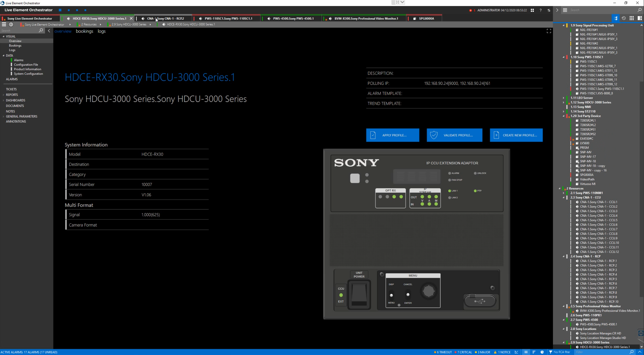Expand the REPORTS sidebar item
Image resolution: width=644 pixels, height=355 pixels.
4,95
